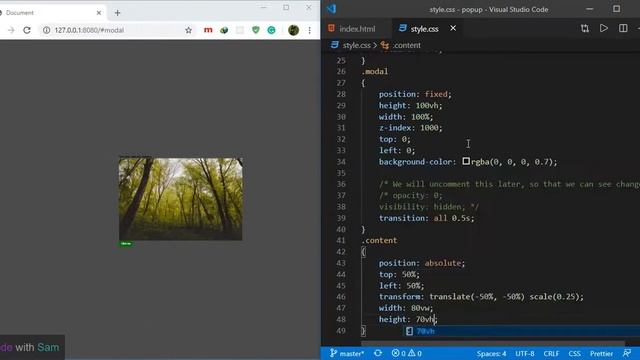Click the small green button below image
The width and height of the screenshot is (640, 360).
(126, 244)
